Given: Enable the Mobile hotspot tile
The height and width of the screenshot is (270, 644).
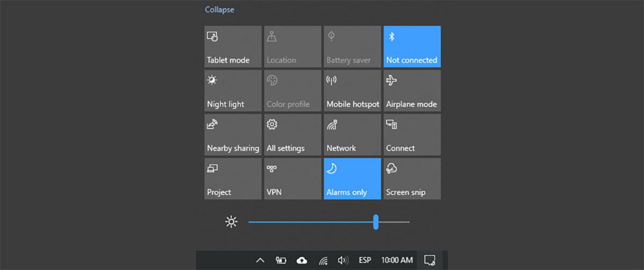Looking at the screenshot, I should 352,90.
